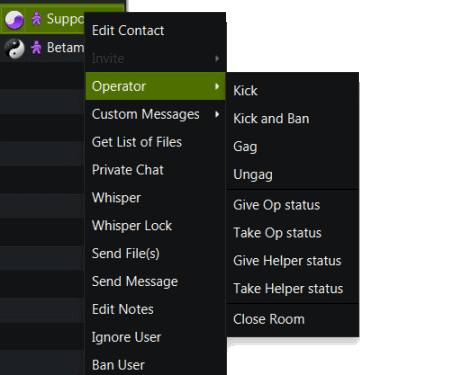
Task: Click the purple orb avatar beside Suppo
Action: click(x=14, y=20)
